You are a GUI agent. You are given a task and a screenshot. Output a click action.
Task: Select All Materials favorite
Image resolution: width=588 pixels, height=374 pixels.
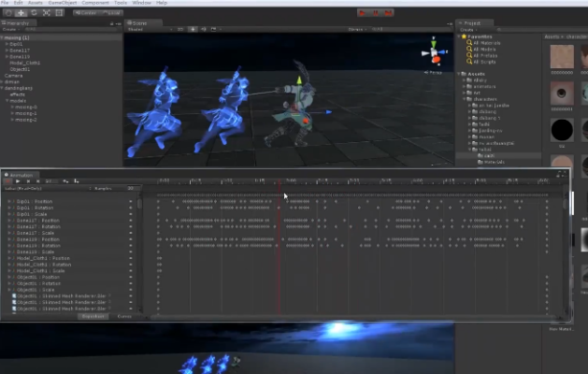(486, 43)
